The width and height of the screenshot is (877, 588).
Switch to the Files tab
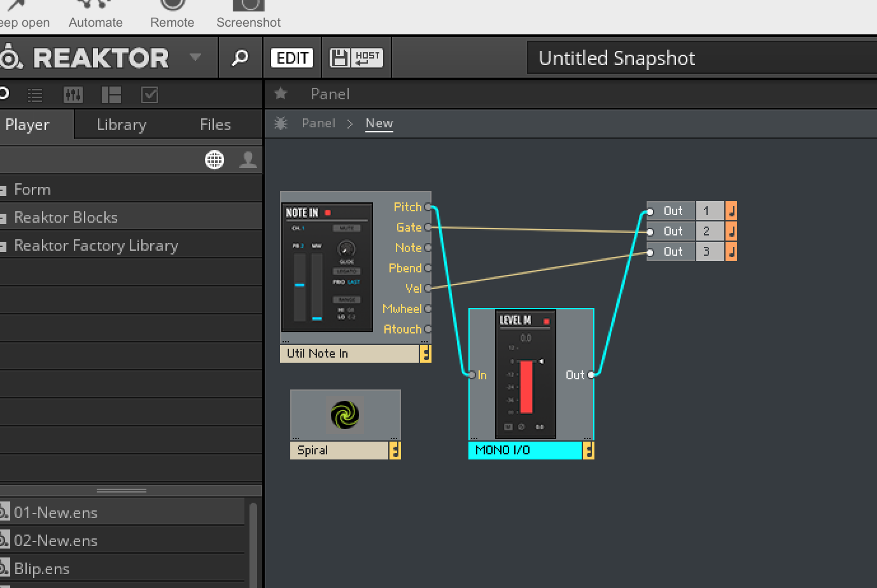click(x=215, y=125)
